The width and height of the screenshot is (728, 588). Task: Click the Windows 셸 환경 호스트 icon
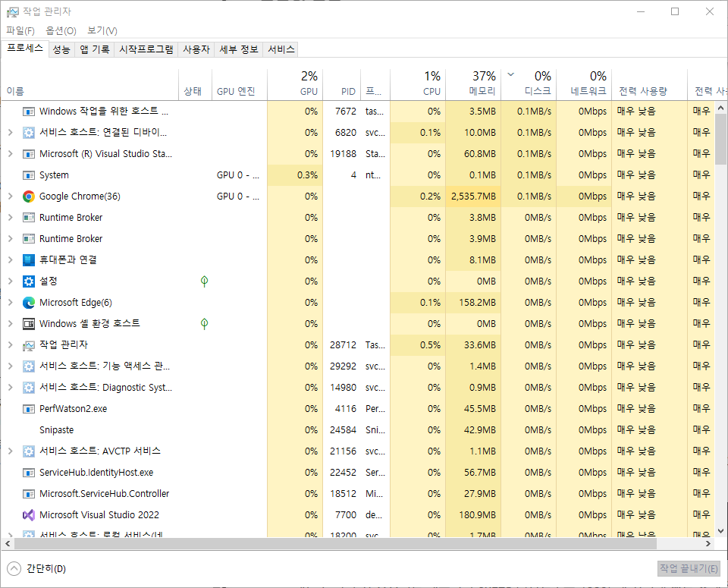click(29, 324)
